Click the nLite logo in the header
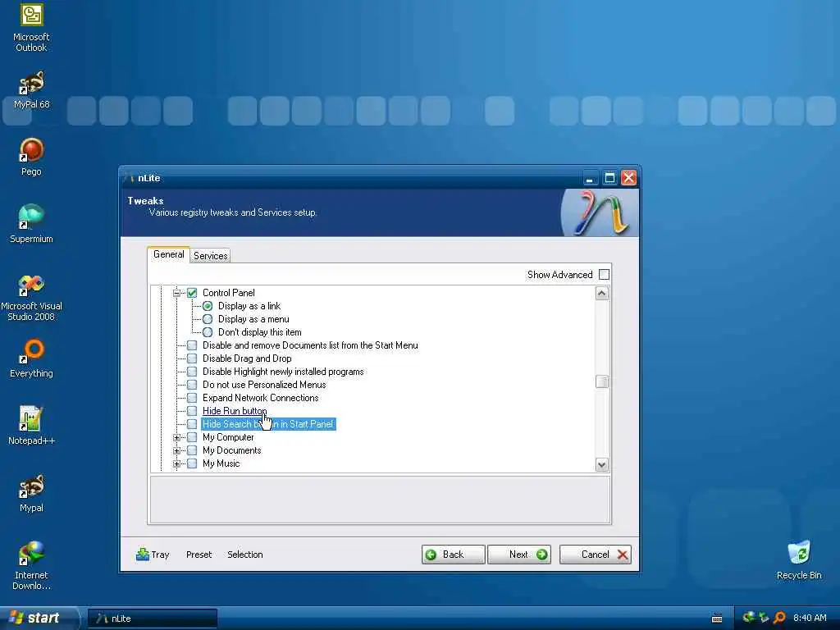 tap(600, 212)
